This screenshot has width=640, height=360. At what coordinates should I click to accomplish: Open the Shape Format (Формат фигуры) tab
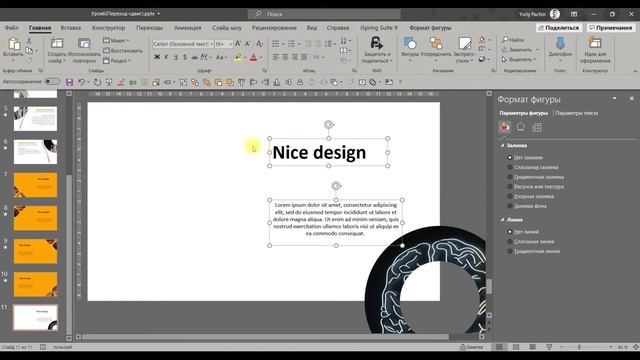click(x=430, y=28)
